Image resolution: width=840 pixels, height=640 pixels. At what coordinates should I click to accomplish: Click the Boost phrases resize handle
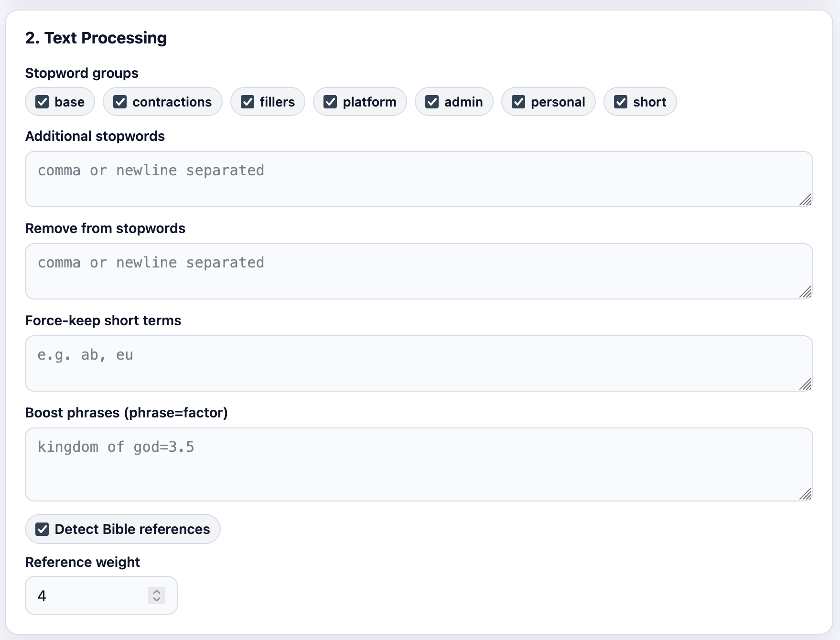(x=806, y=494)
